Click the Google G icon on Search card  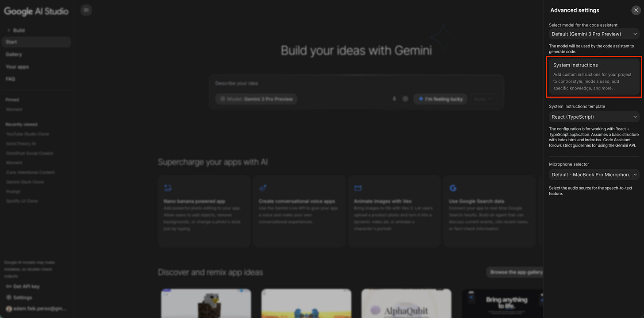point(453,188)
